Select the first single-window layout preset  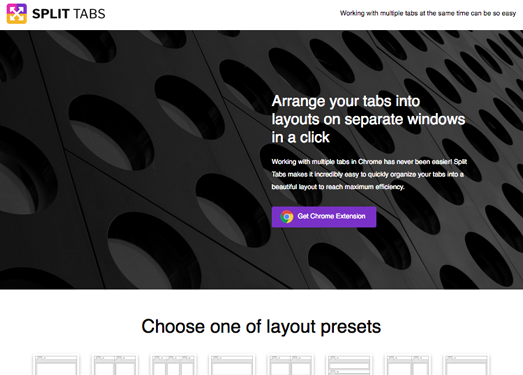56,365
